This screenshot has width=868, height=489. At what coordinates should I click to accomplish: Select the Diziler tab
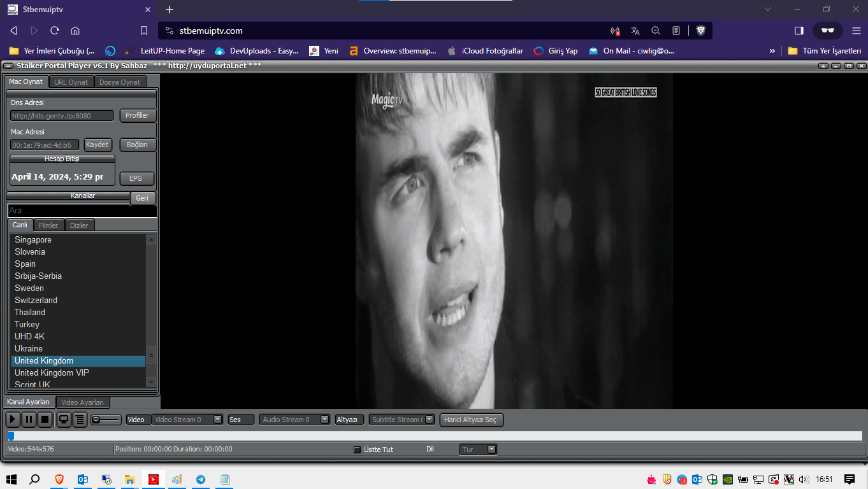click(80, 225)
